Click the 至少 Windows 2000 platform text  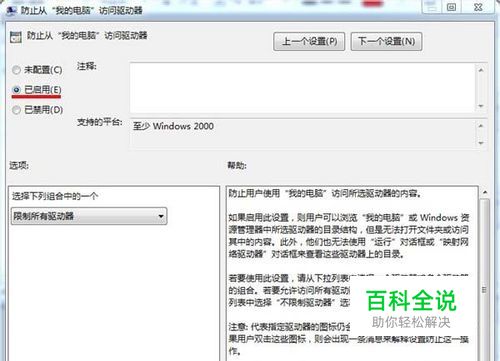click(x=173, y=126)
